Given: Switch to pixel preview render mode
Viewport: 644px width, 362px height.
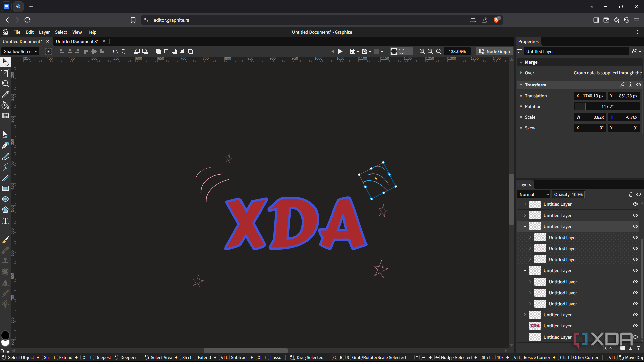Looking at the screenshot, I should point(409,51).
